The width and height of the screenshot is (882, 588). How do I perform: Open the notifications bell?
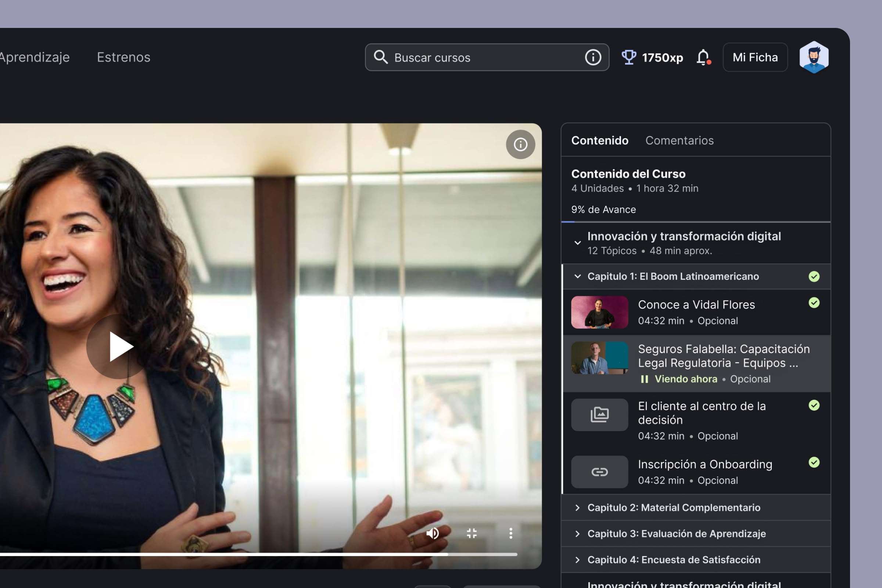[x=703, y=57]
